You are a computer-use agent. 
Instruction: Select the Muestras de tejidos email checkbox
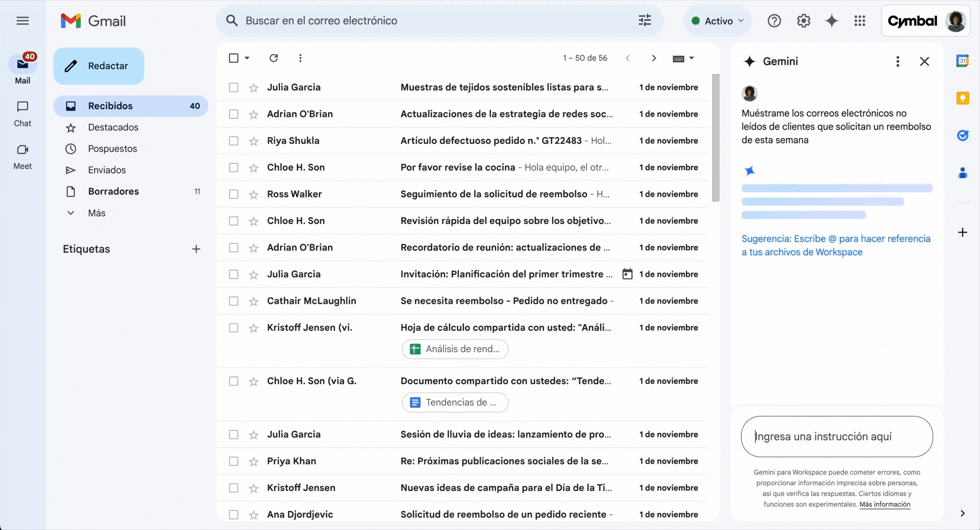234,88
